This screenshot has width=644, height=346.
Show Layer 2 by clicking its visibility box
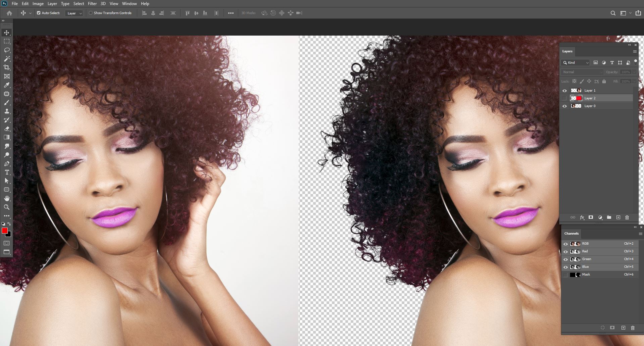564,98
